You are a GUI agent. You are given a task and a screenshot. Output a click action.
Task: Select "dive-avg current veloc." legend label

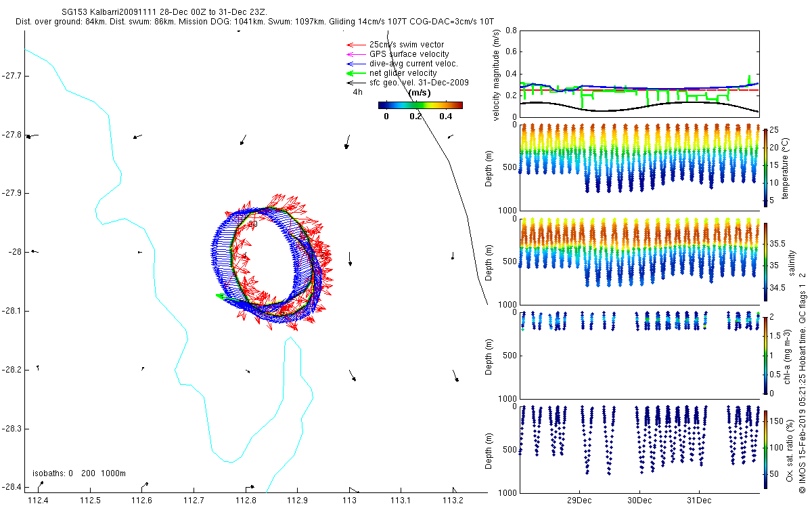(414, 64)
